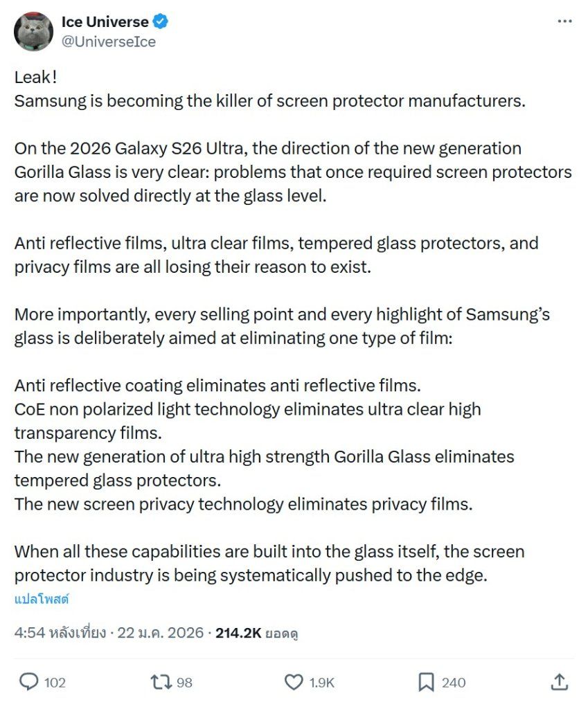This screenshot has height=709, width=588.
Task: Click the 22 ม.ค. 2026 date
Action: click(x=161, y=633)
